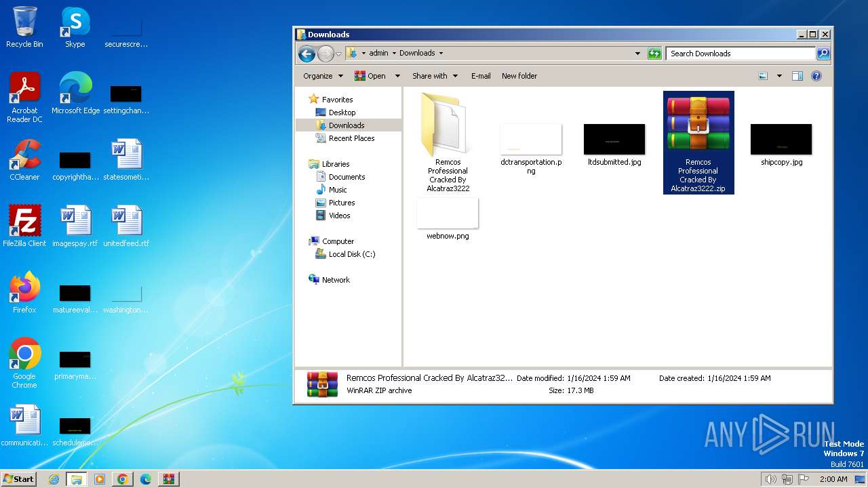Open Music library
The height and width of the screenshot is (488, 868).
coord(338,190)
